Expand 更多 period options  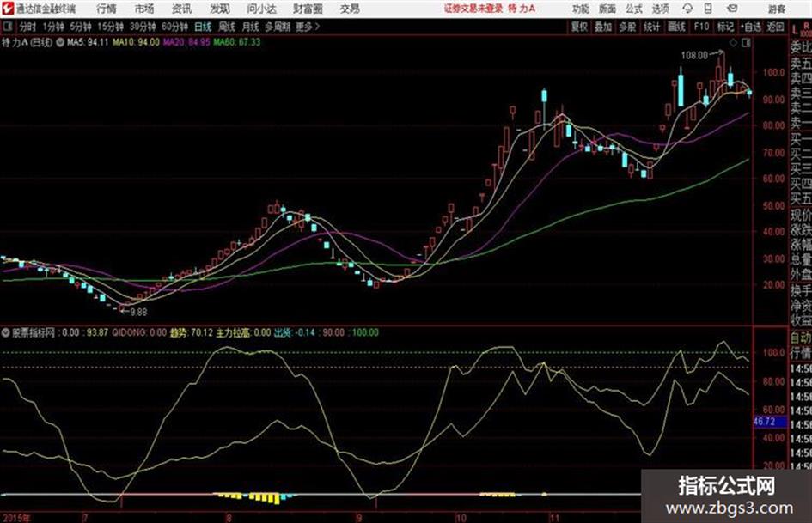[308, 27]
